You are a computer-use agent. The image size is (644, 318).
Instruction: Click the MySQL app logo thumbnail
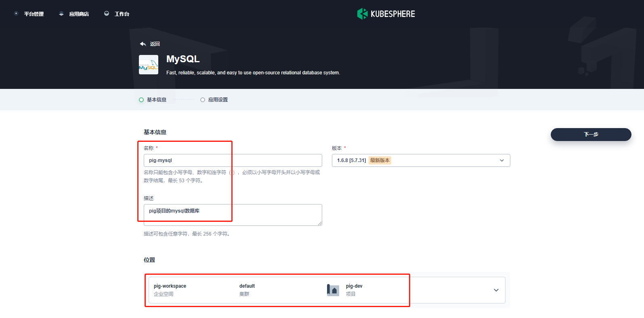(149, 65)
